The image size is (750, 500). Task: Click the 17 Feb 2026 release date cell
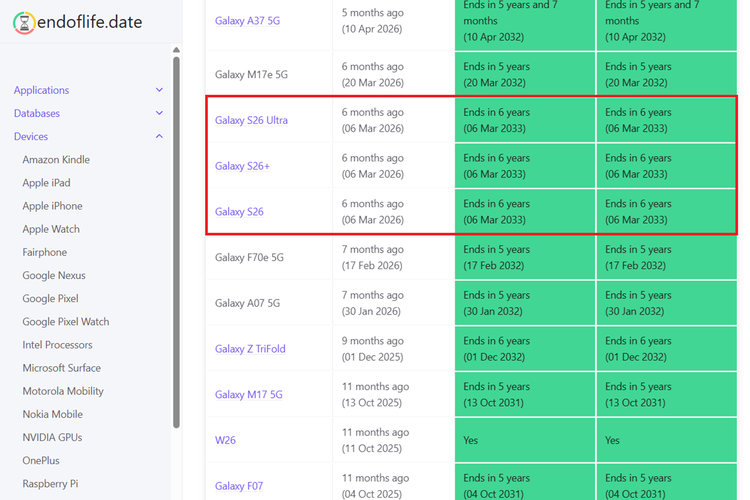click(394, 257)
